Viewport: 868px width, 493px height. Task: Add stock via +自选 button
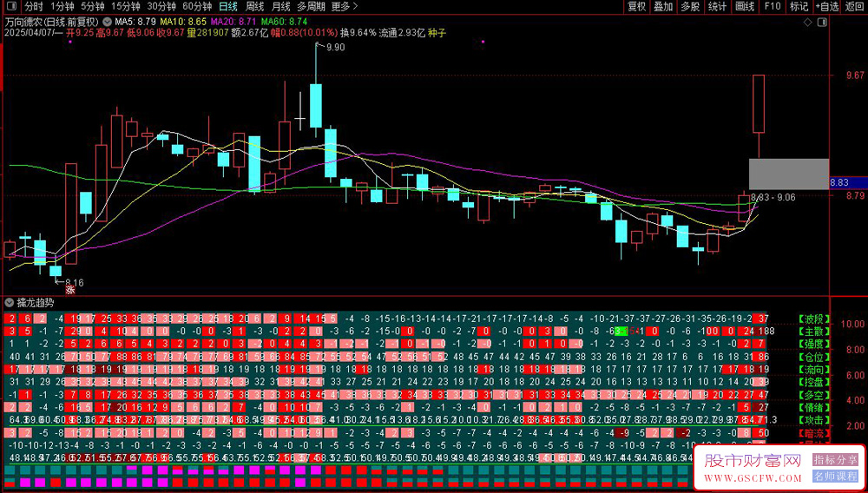click(827, 7)
